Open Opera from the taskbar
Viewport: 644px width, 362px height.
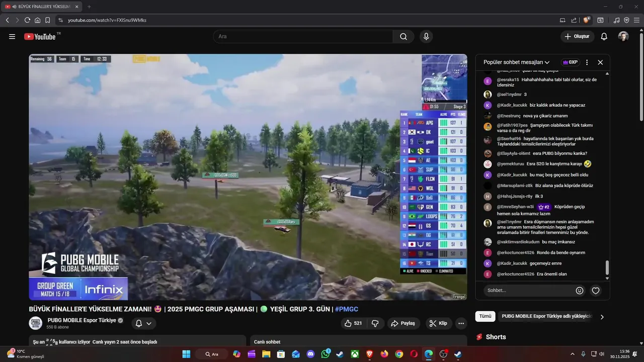414,354
